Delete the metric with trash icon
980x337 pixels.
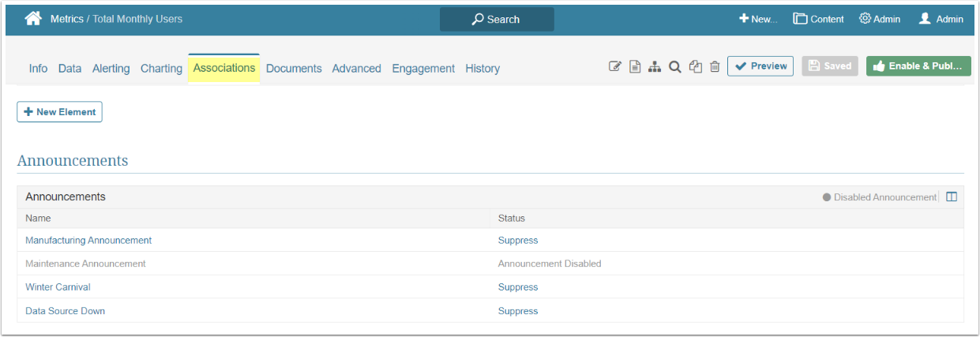[715, 67]
